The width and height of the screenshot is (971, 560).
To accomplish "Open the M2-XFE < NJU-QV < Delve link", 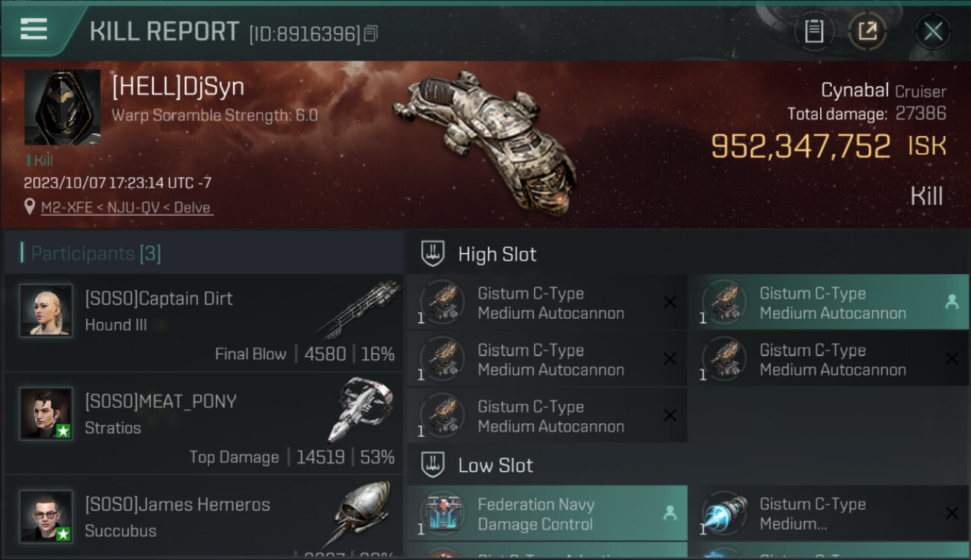I will click(127, 208).
